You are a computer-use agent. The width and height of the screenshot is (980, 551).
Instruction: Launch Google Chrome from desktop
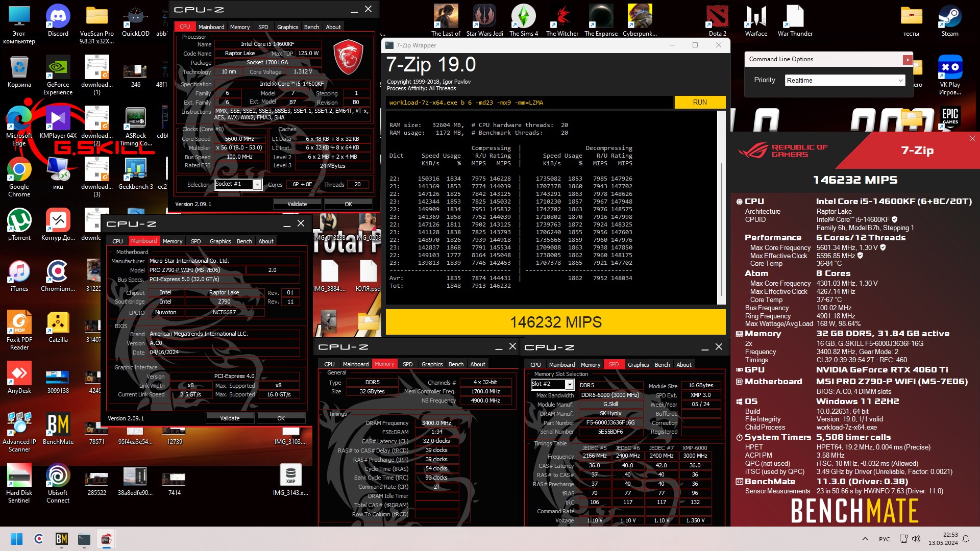pyautogui.click(x=19, y=178)
